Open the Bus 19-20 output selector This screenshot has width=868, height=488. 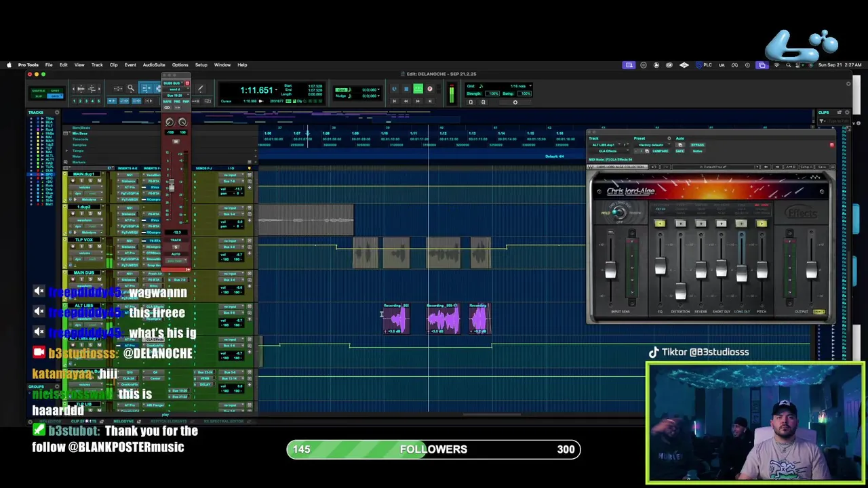pyautogui.click(x=174, y=96)
